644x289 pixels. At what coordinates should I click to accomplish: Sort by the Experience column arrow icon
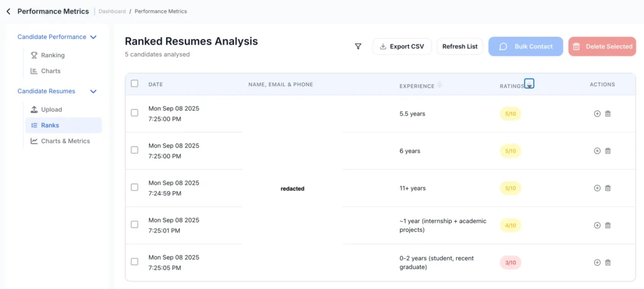tap(440, 85)
